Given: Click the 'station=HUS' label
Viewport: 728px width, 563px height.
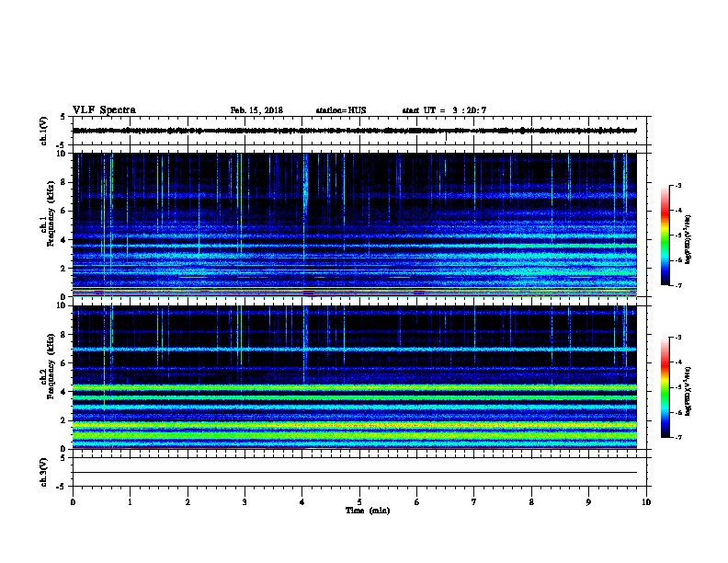Looking at the screenshot, I should pyautogui.click(x=341, y=110).
